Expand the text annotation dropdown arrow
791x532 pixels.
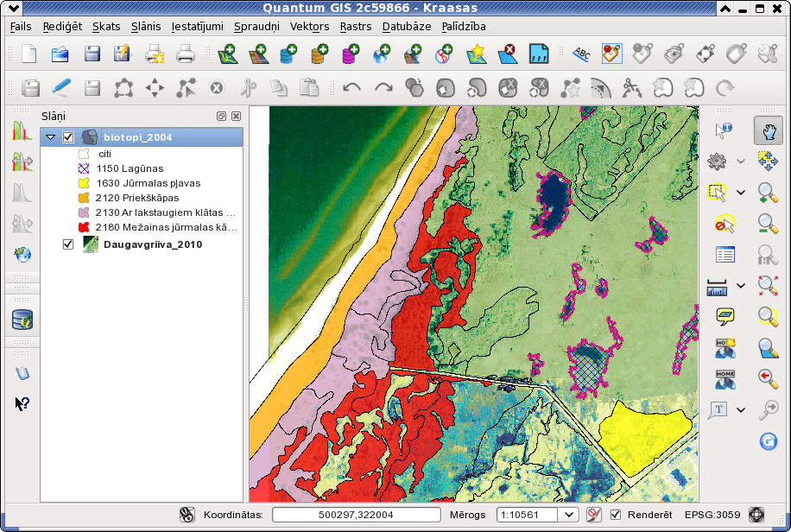741,410
